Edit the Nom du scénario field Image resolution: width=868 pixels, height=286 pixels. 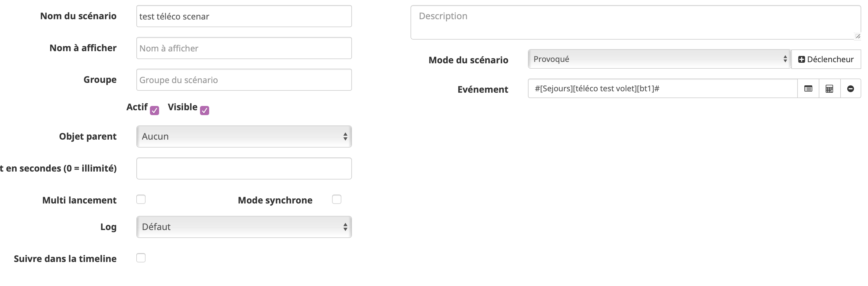tap(244, 16)
